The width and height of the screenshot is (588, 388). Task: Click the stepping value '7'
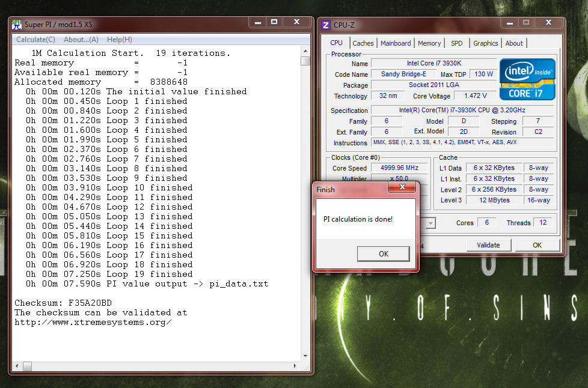[537, 121]
